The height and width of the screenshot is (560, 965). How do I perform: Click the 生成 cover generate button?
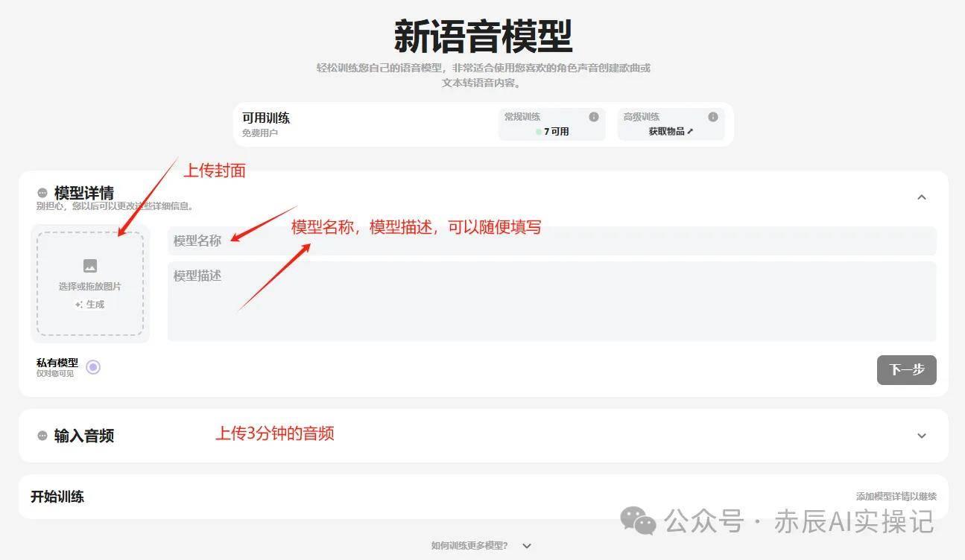[90, 305]
